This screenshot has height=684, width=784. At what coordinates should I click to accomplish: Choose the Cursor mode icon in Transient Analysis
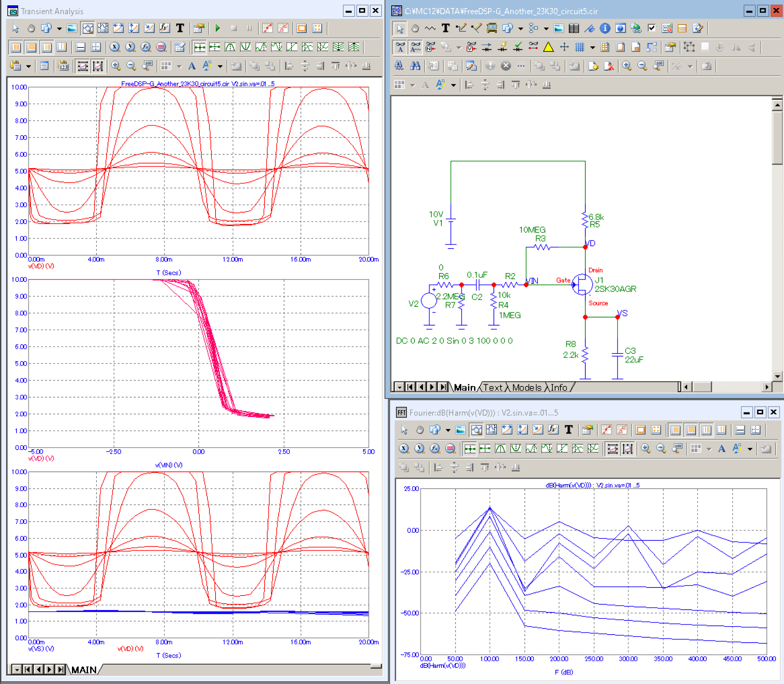pos(103,28)
